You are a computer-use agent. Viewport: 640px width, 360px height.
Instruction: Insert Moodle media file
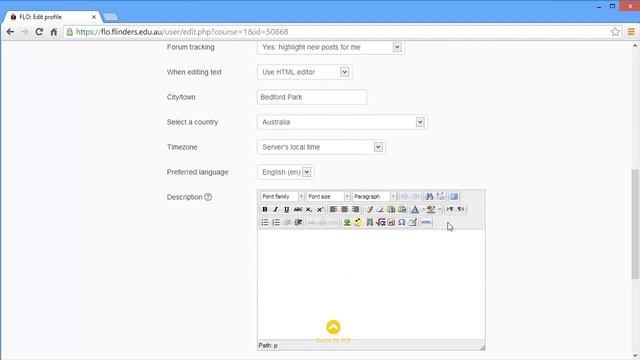(x=369, y=222)
